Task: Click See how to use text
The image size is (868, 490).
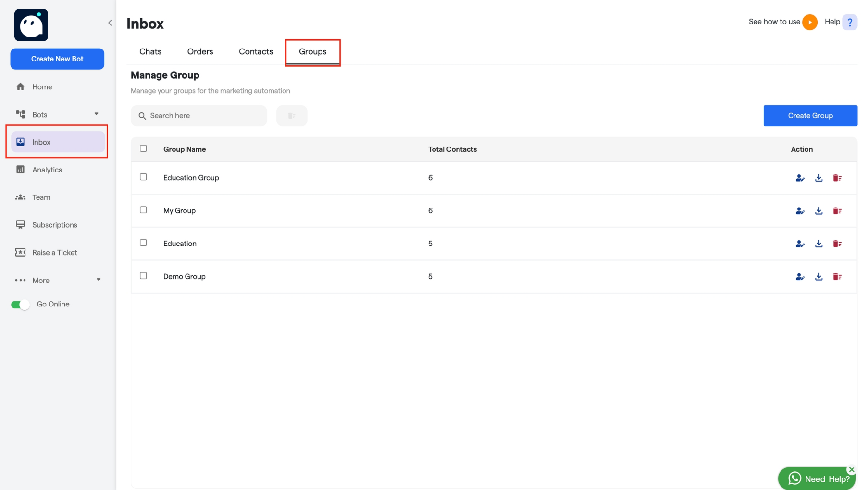Action: tap(774, 22)
